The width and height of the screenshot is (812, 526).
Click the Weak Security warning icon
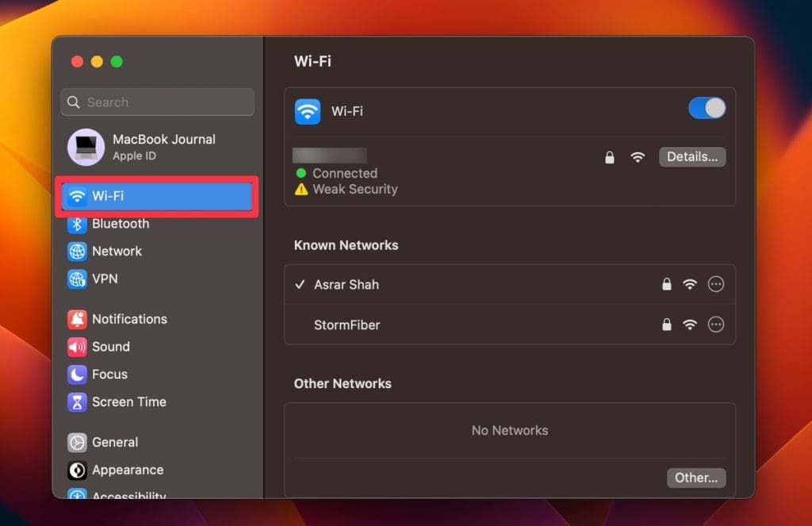[301, 190]
